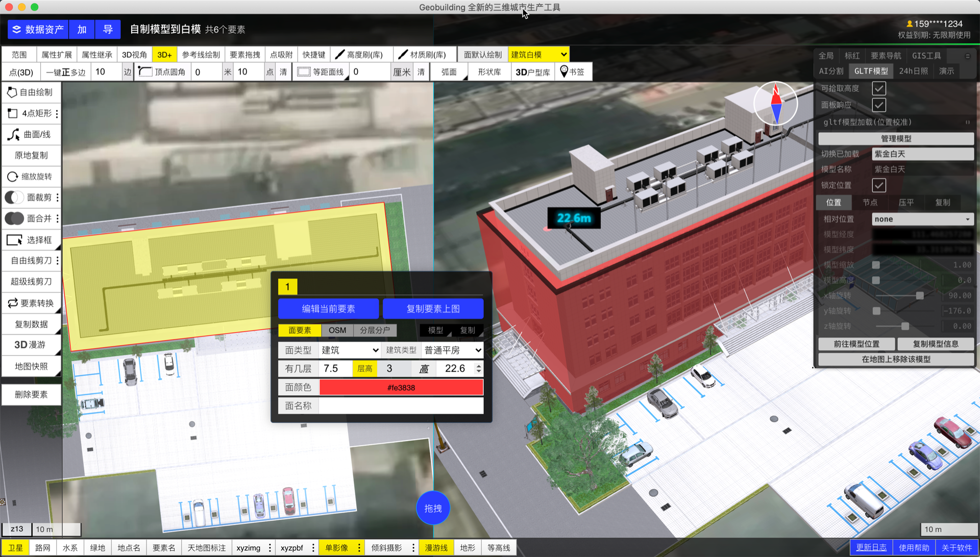Image resolution: width=980 pixels, height=557 pixels.
Task: Open the 要素转换 feature convert tool
Action: 31,303
